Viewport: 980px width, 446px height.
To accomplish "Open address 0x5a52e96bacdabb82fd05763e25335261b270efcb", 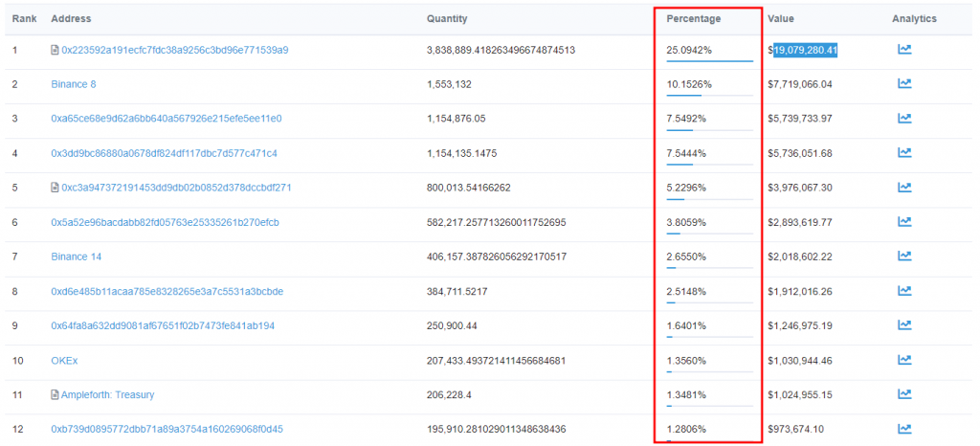I will click(x=165, y=222).
